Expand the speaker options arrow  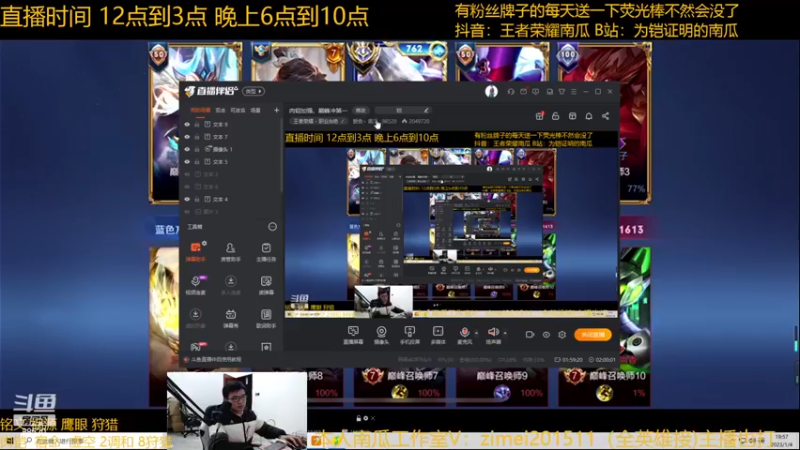pos(505,333)
